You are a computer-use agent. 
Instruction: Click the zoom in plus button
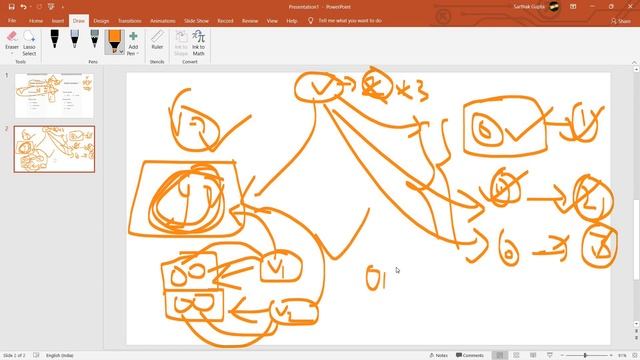pyautogui.click(x=611, y=356)
